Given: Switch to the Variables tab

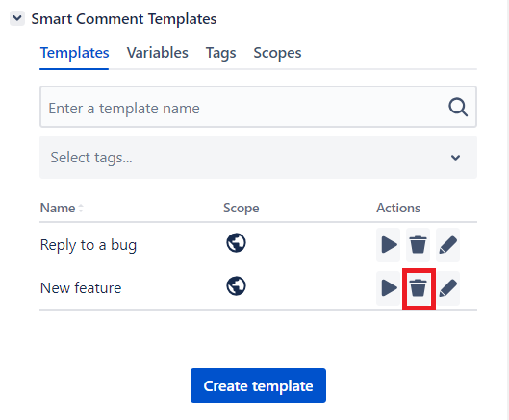Looking at the screenshot, I should click(x=158, y=53).
